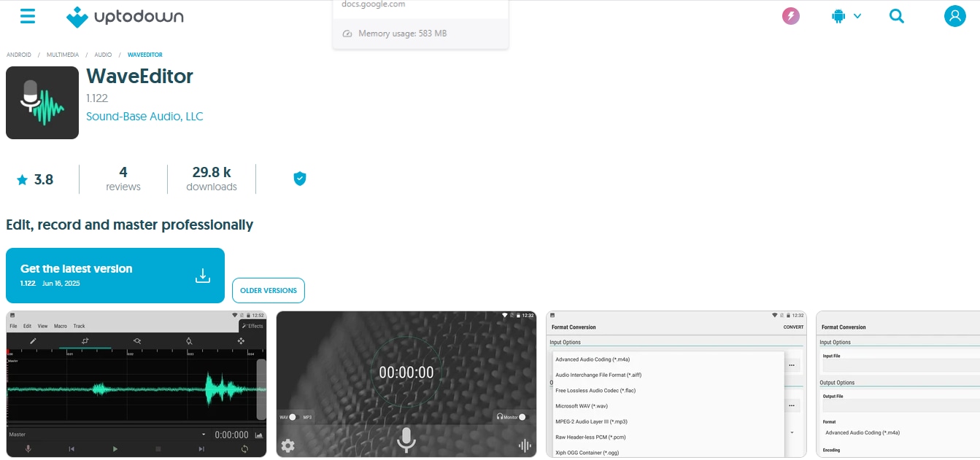Open OLDER VERSIONS
980x460 pixels.
(x=269, y=290)
